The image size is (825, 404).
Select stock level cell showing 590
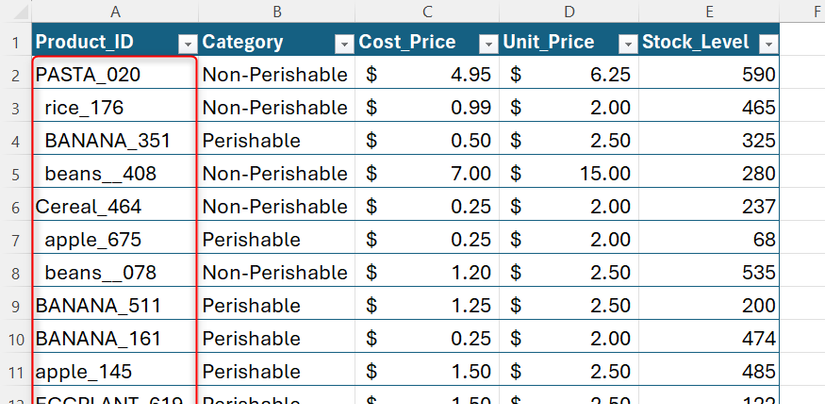pyautogui.click(x=708, y=75)
